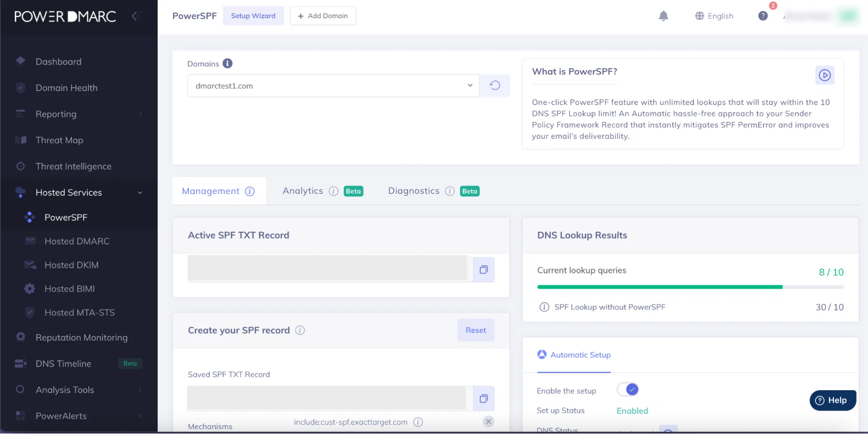868x434 pixels.
Task: Open the help question mark icon
Action: point(763,16)
